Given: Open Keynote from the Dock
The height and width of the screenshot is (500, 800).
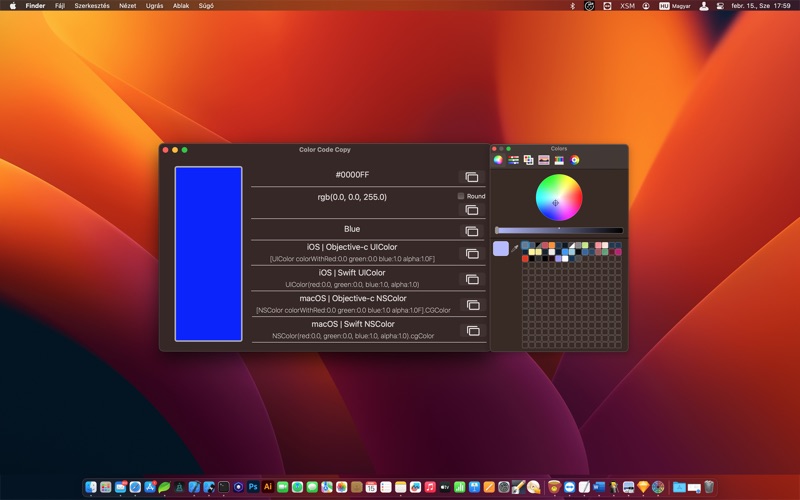Looking at the screenshot, I should 474,487.
